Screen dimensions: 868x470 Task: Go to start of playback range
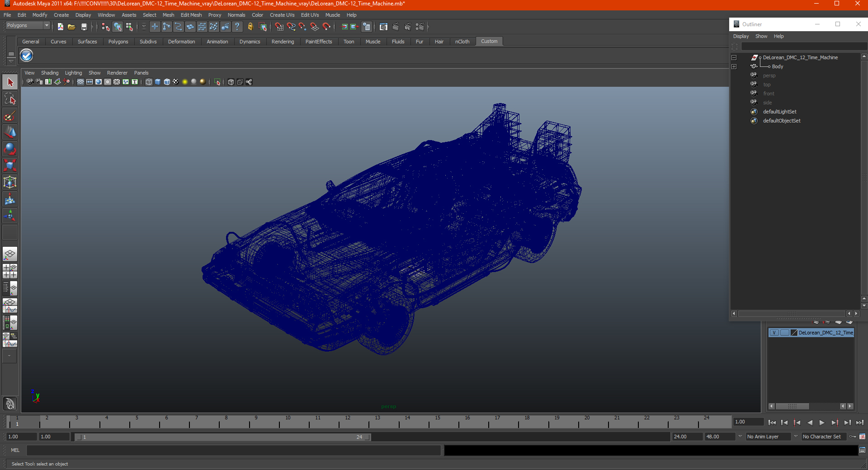(x=772, y=423)
